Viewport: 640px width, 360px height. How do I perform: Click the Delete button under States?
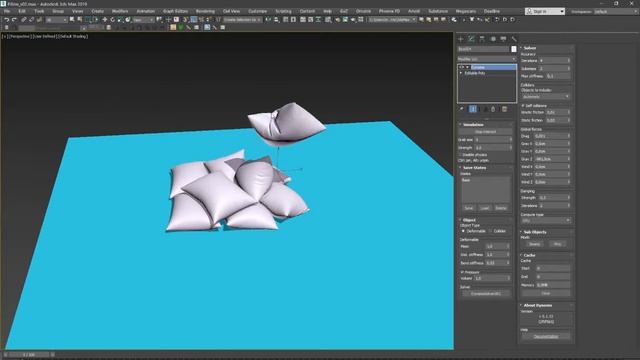(501, 208)
